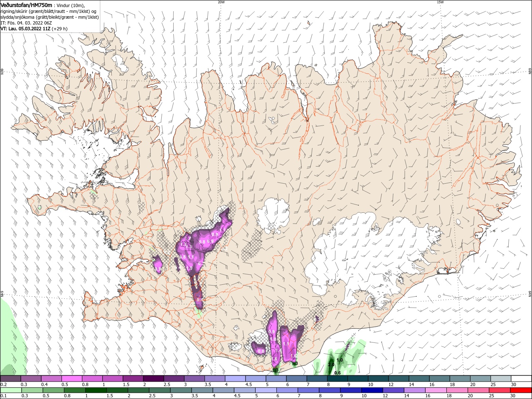Pick snow legend swatch between 9 and 10
Screen dimensions: 532x399
click(358, 379)
